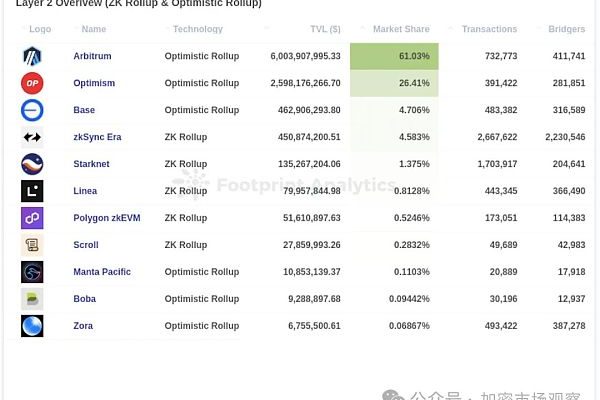Click the Scroll logo icon
This screenshot has width=600, height=400.
(x=32, y=245)
